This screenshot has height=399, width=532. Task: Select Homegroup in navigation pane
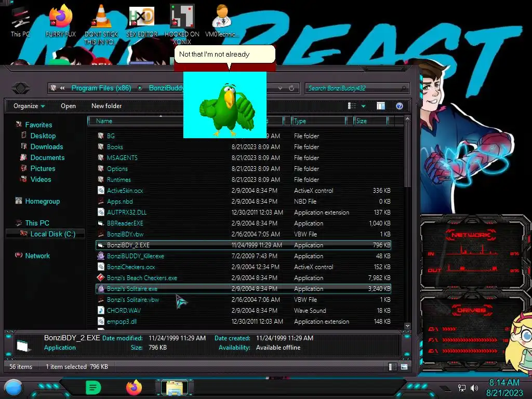(42, 201)
